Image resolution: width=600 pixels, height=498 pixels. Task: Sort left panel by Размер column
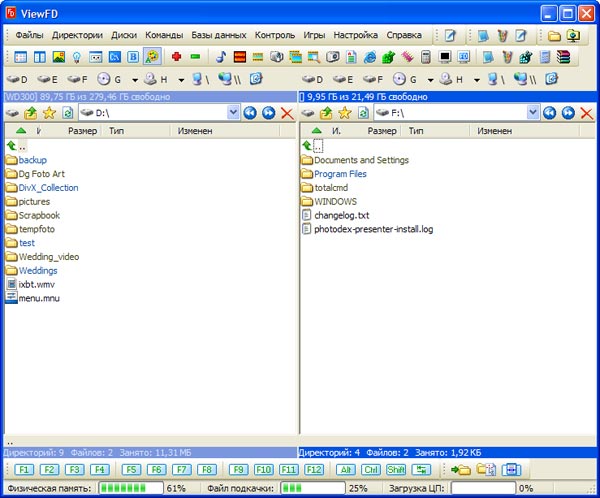tap(82, 131)
